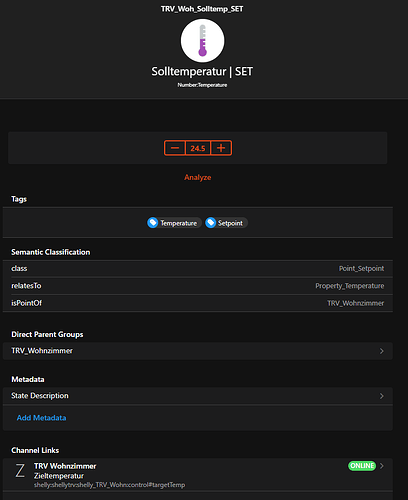The image size is (408, 500).
Task: Expand chevron on TRV_Wohnzimmer group row
Action: (382, 351)
